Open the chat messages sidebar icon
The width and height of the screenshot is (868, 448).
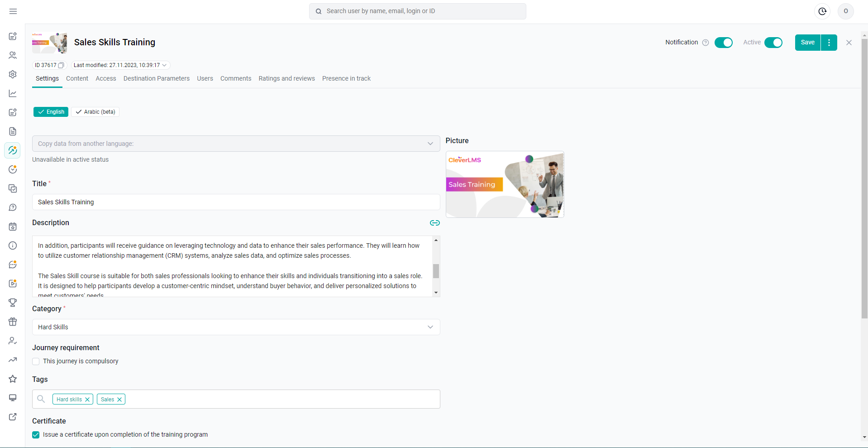[13, 265]
